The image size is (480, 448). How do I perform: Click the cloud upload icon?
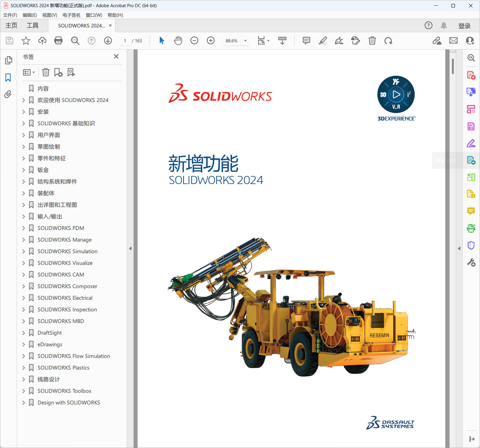(x=42, y=41)
